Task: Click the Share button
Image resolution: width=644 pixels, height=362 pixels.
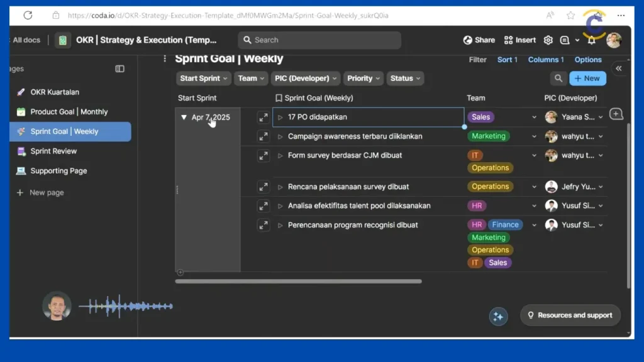Action: pyautogui.click(x=479, y=40)
